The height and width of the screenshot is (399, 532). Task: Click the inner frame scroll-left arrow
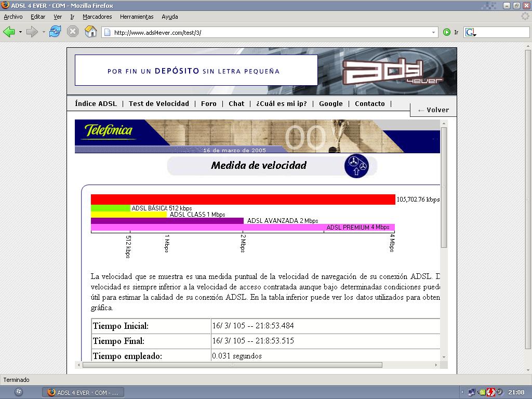pyautogui.click(x=79, y=365)
